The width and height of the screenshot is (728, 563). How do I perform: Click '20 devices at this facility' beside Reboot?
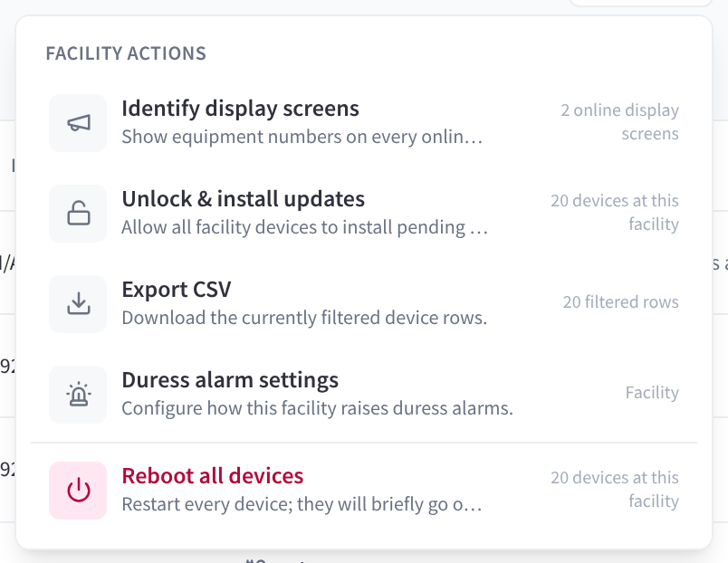click(615, 489)
